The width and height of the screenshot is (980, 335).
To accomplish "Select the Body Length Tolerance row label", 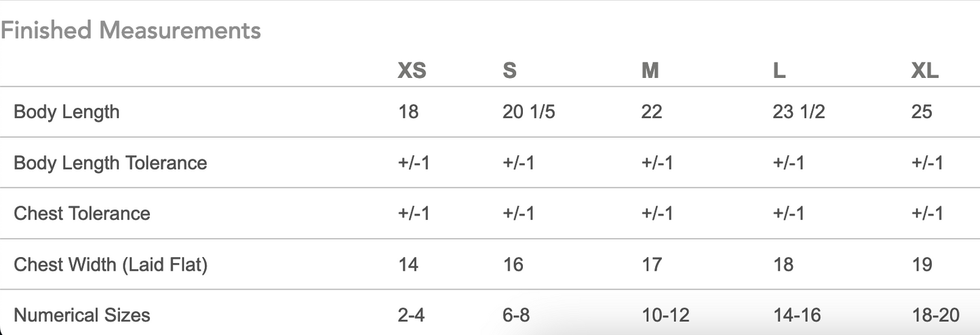I will click(x=111, y=163).
